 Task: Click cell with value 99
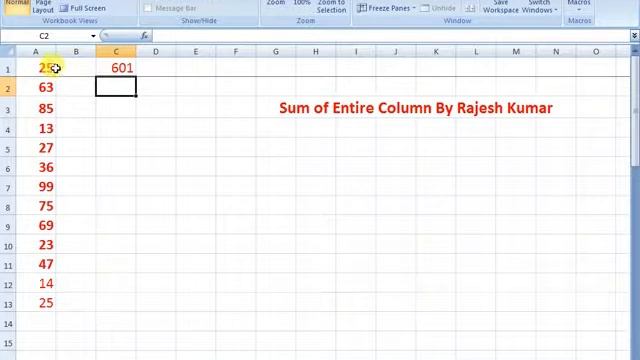pyautogui.click(x=36, y=187)
